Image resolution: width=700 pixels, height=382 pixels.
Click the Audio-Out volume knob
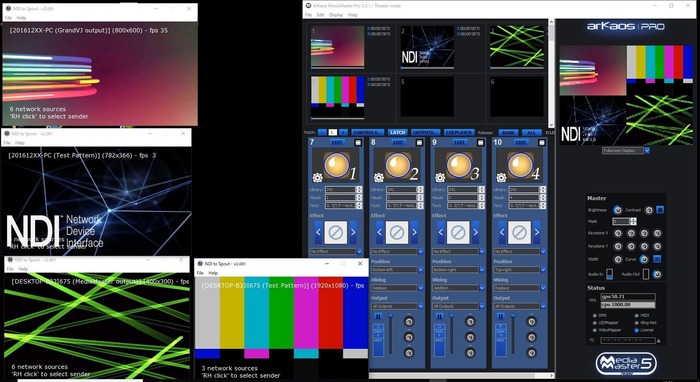[657, 274]
